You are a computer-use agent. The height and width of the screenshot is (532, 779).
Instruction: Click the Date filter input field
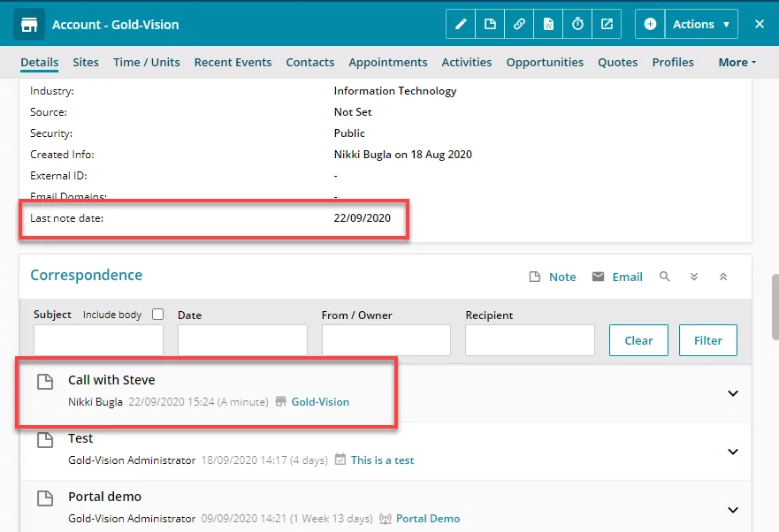242,340
